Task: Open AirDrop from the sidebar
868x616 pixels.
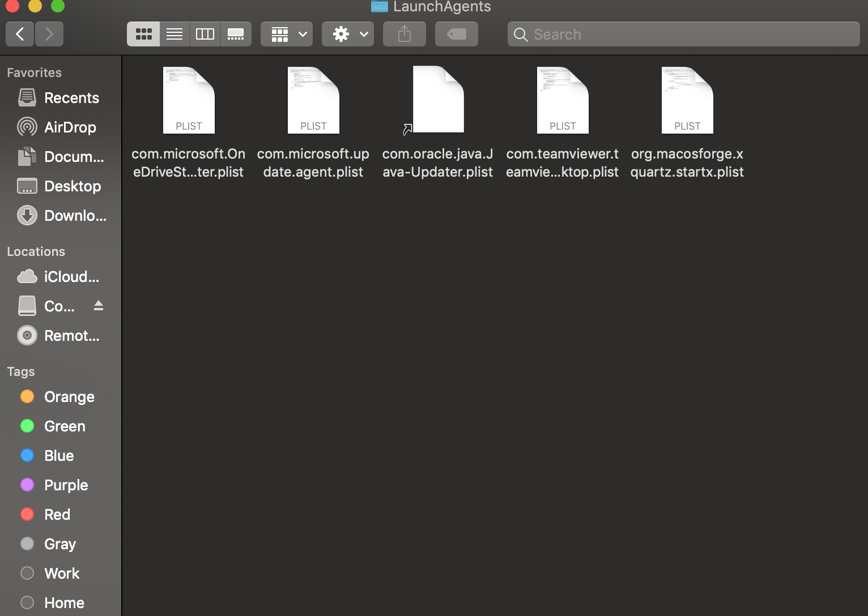Action: point(27,127)
